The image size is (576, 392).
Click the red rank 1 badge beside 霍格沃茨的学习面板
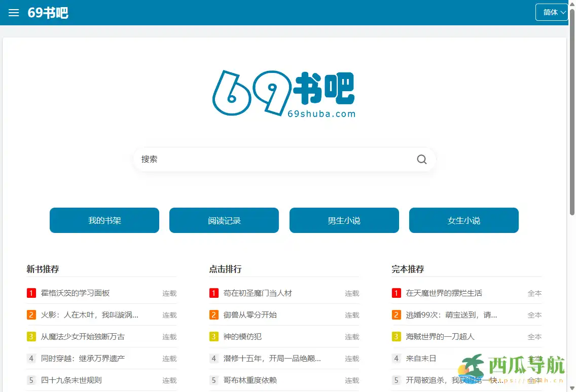point(31,293)
